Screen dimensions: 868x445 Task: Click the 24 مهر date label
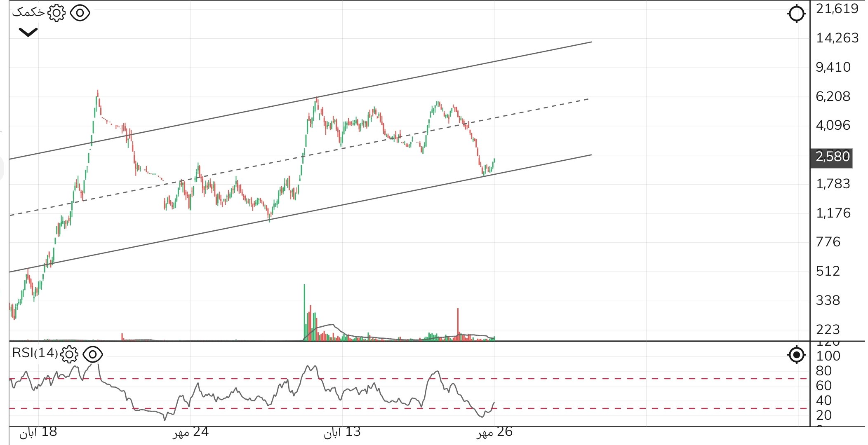(191, 432)
